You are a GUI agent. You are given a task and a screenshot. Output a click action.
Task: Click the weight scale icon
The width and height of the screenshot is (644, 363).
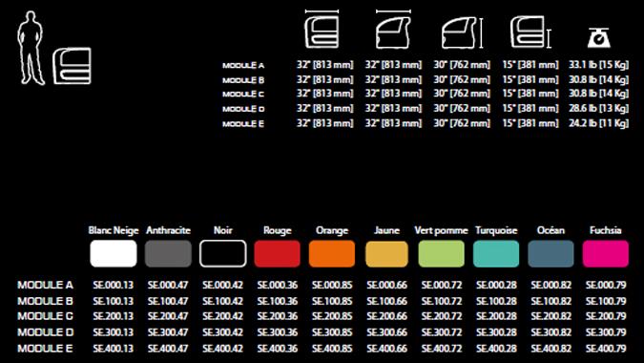coord(598,38)
